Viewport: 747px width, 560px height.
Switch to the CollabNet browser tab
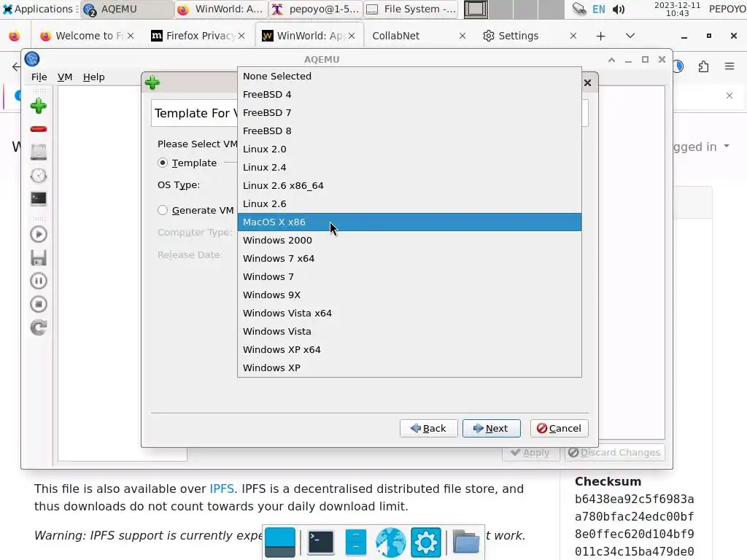pos(418,36)
